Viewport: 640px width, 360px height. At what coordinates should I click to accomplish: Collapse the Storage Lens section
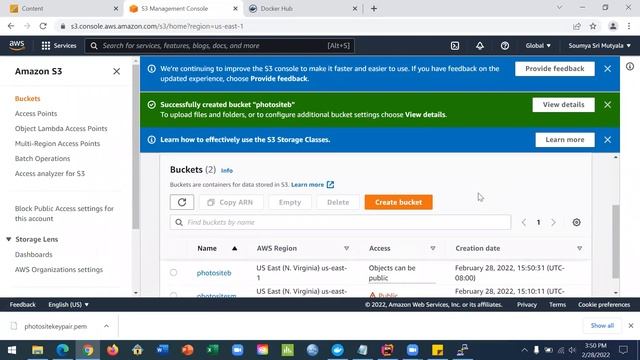9,240
